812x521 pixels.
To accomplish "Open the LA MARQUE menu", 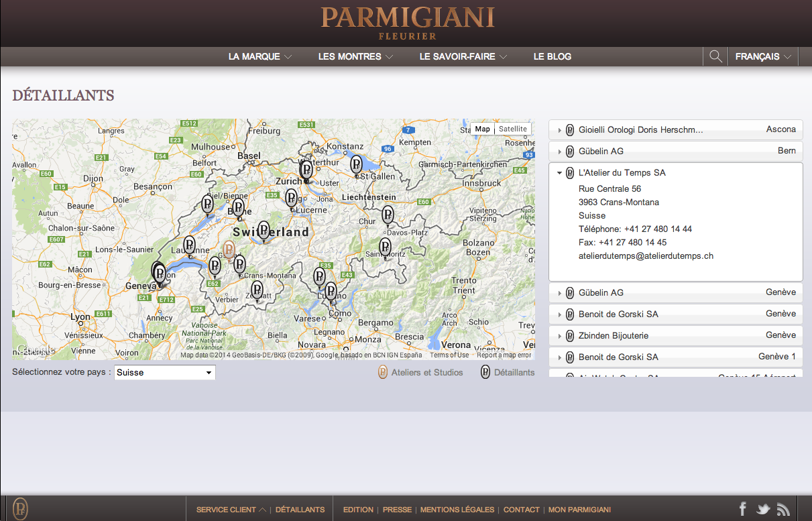I will click(x=260, y=56).
